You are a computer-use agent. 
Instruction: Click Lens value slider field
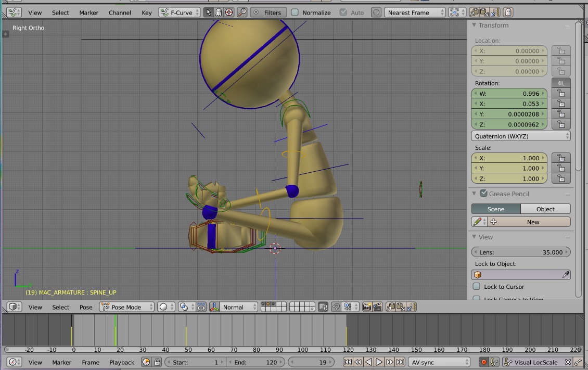521,252
